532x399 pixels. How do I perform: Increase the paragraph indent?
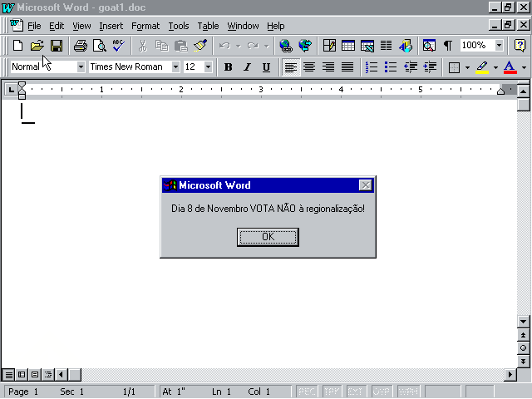tap(430, 67)
